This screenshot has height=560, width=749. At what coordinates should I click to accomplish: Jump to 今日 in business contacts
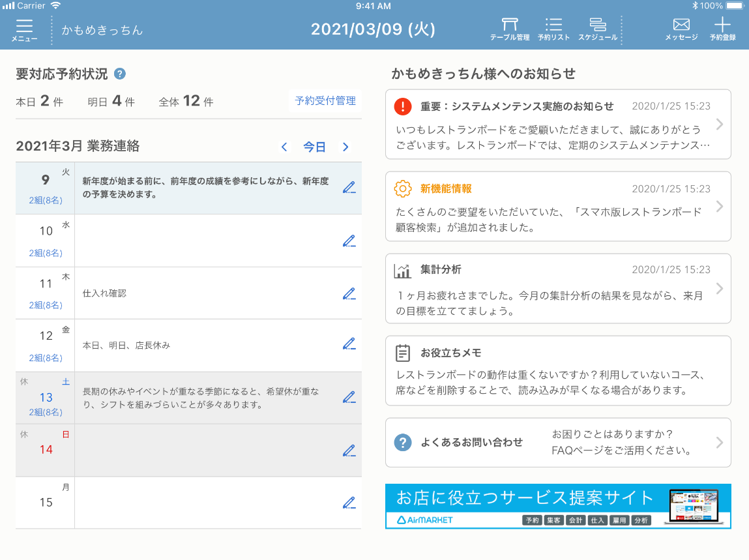[x=314, y=147]
